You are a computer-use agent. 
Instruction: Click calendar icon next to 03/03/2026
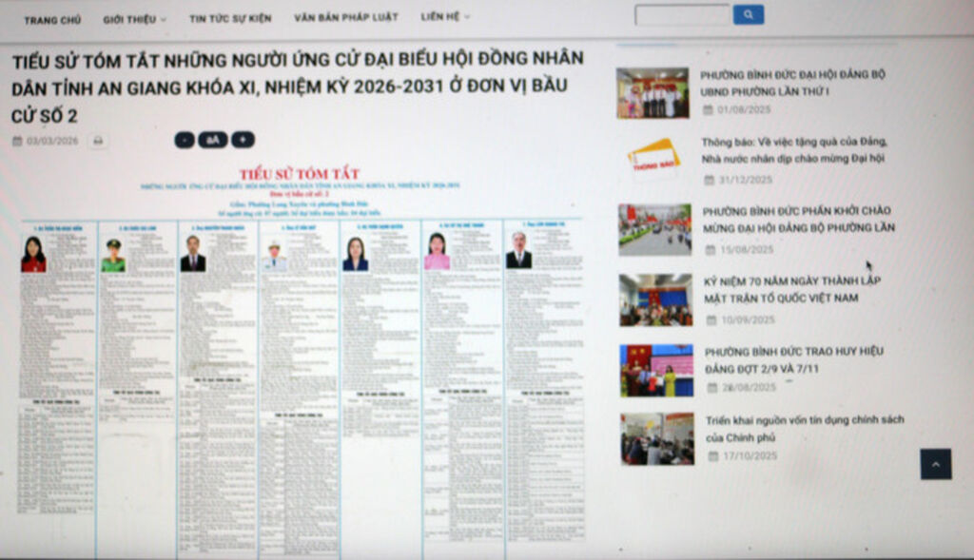tap(17, 142)
